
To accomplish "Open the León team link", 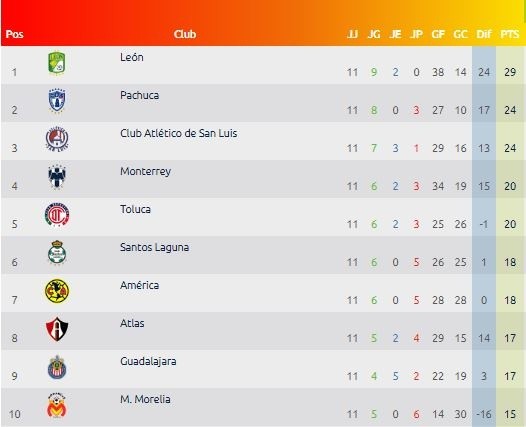I will tap(132, 57).
